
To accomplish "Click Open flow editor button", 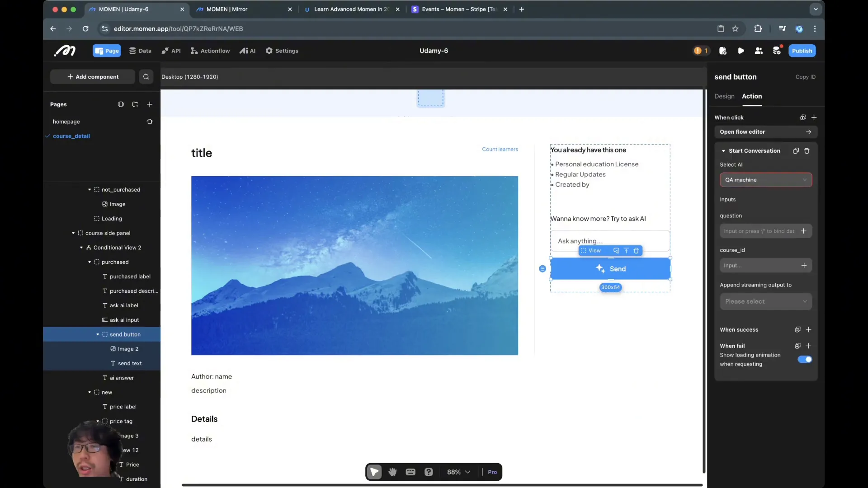I will point(766,132).
